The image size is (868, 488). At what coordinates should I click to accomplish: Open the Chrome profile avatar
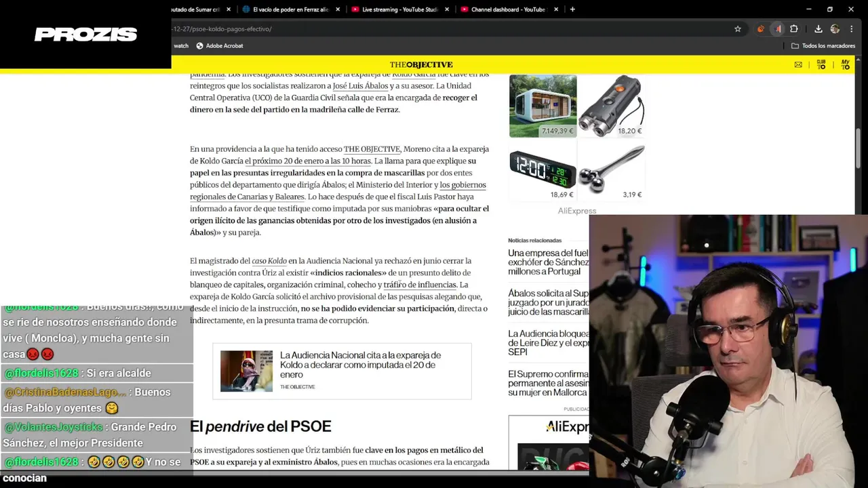click(835, 29)
